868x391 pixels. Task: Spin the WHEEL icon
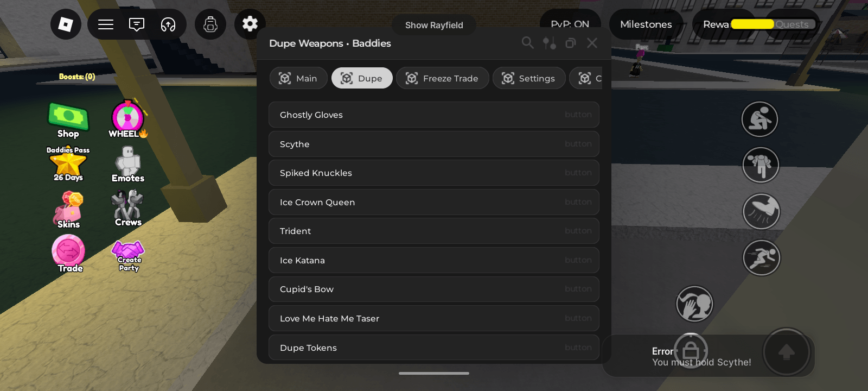point(128,119)
